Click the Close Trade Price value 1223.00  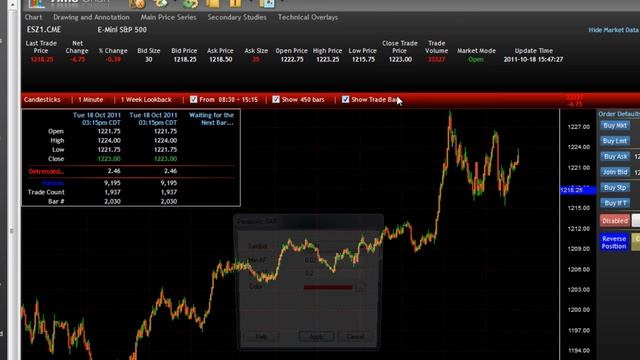tap(400, 60)
